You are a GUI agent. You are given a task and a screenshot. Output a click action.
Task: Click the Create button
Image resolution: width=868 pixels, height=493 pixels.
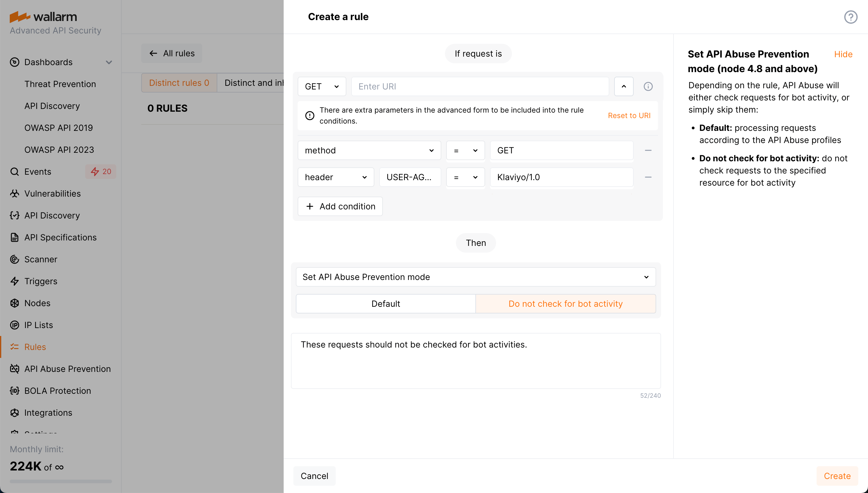click(837, 476)
